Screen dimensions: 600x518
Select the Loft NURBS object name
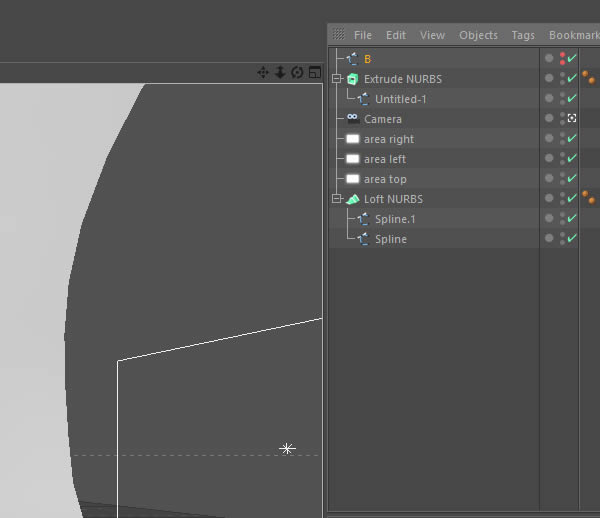[393, 199]
